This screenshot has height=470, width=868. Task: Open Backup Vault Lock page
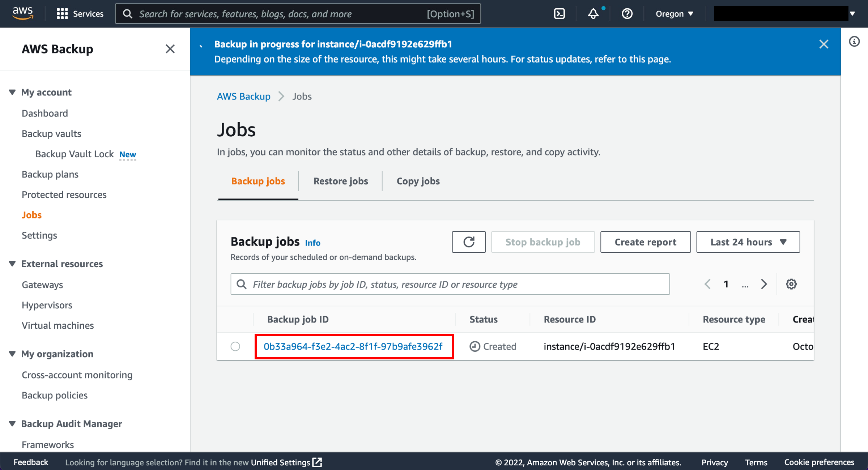[75, 154]
